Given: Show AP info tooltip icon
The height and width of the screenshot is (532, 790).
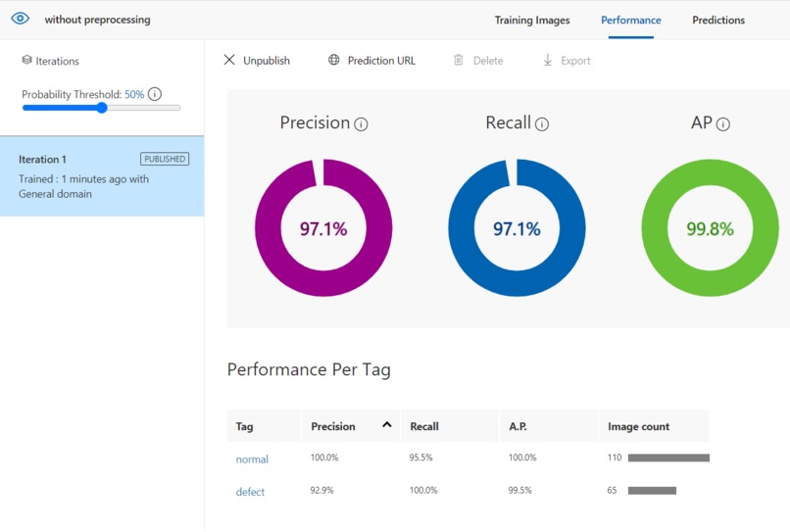Looking at the screenshot, I should (723, 124).
